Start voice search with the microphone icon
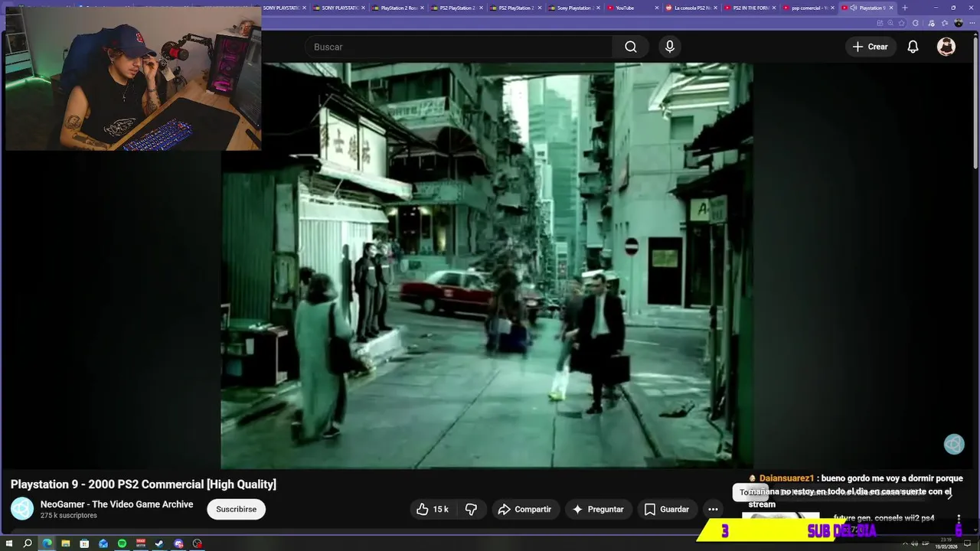The height and width of the screenshot is (551, 980). pos(670,47)
